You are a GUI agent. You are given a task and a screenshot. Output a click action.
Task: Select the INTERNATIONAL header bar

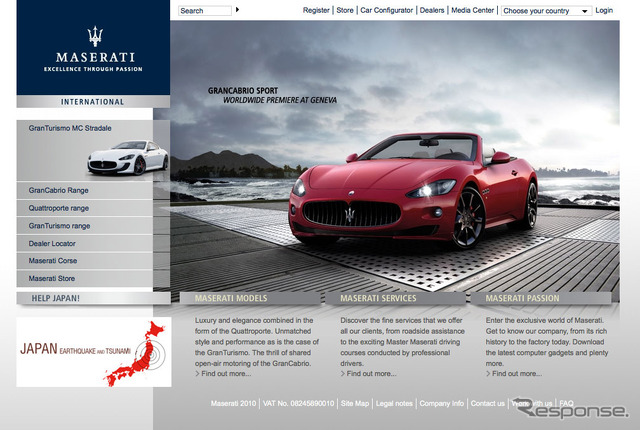coord(93,102)
